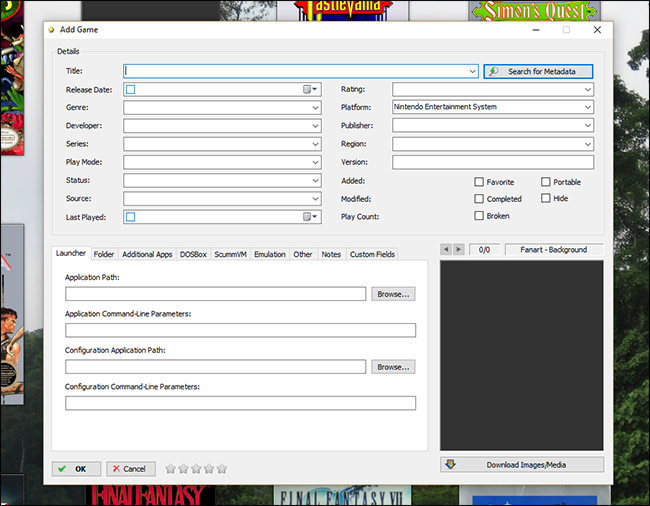Click the magnifier Search for Metadata icon
650x506 pixels.
click(x=494, y=71)
